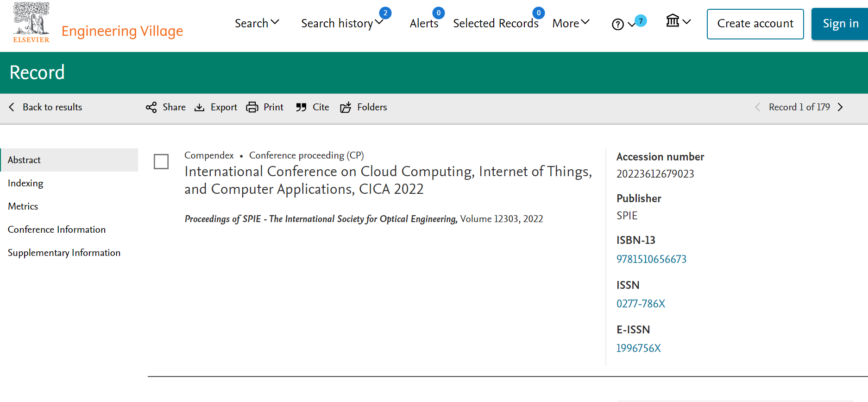This screenshot has height=402, width=868.
Task: Click the Proceedings of SPIE source title
Action: tap(321, 219)
